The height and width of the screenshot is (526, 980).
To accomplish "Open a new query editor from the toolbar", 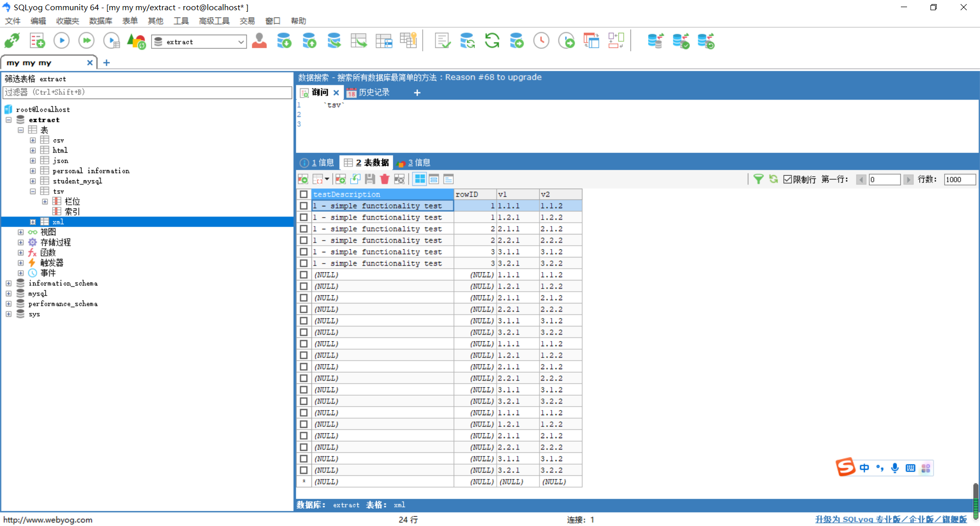I will pos(37,40).
